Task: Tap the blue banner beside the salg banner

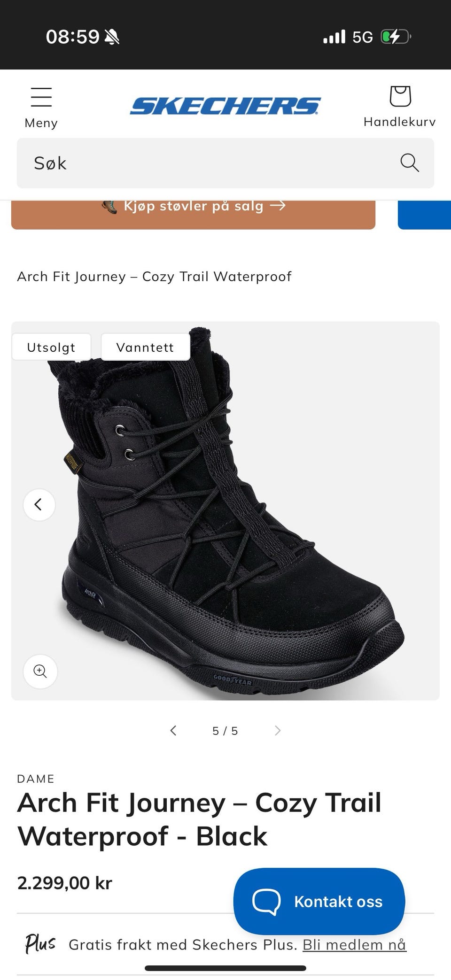Action: coord(425,215)
